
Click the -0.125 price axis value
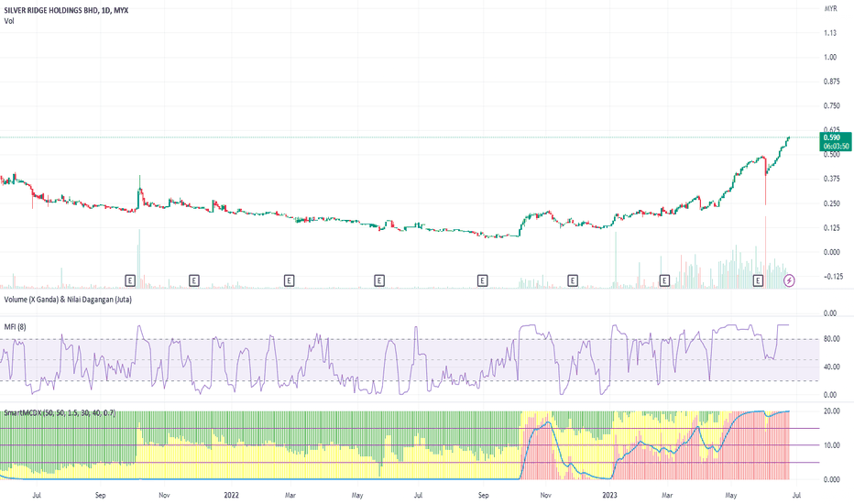(833, 276)
